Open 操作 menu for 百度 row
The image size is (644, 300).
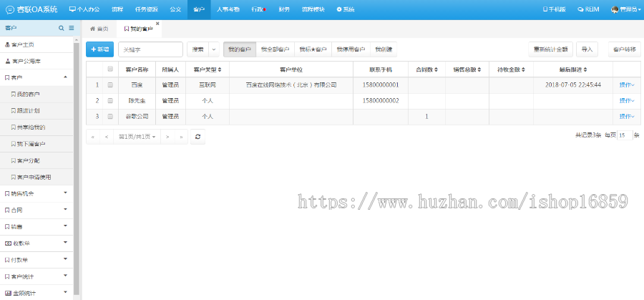click(x=627, y=85)
